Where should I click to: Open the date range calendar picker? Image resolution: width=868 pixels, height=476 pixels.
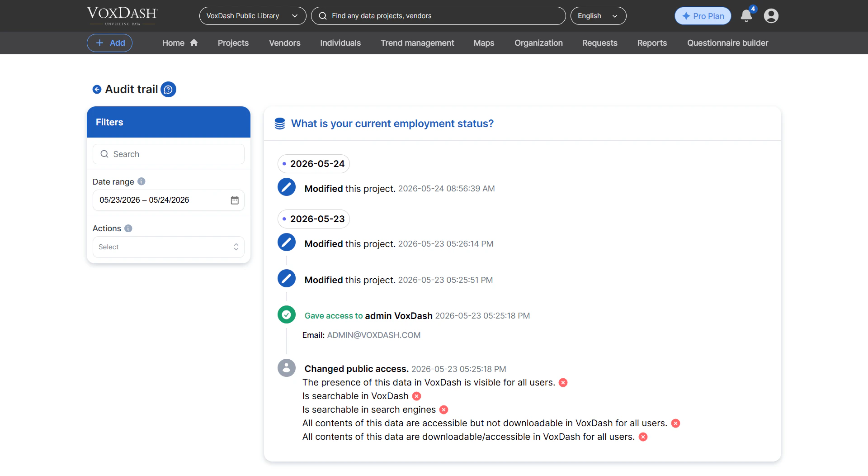coord(235,200)
